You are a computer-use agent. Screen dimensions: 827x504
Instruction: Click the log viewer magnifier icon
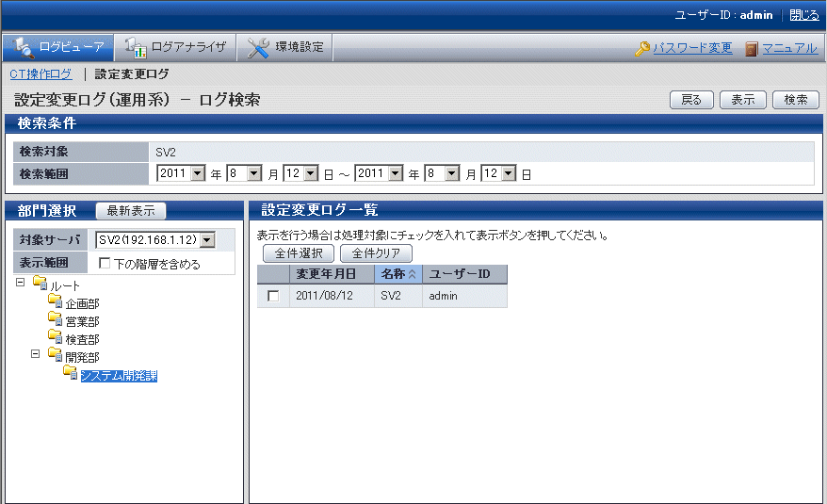(24, 47)
